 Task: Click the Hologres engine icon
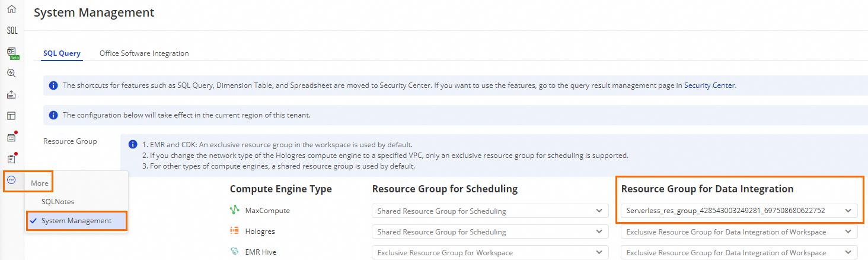click(235, 232)
